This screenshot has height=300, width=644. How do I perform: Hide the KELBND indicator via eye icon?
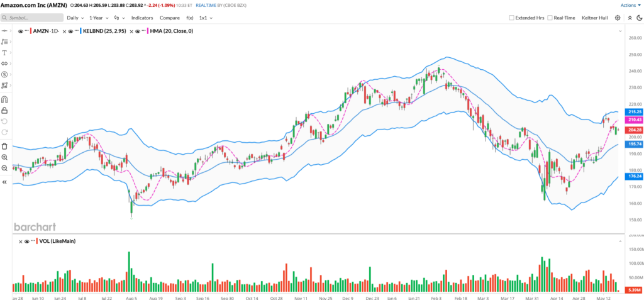click(69, 30)
